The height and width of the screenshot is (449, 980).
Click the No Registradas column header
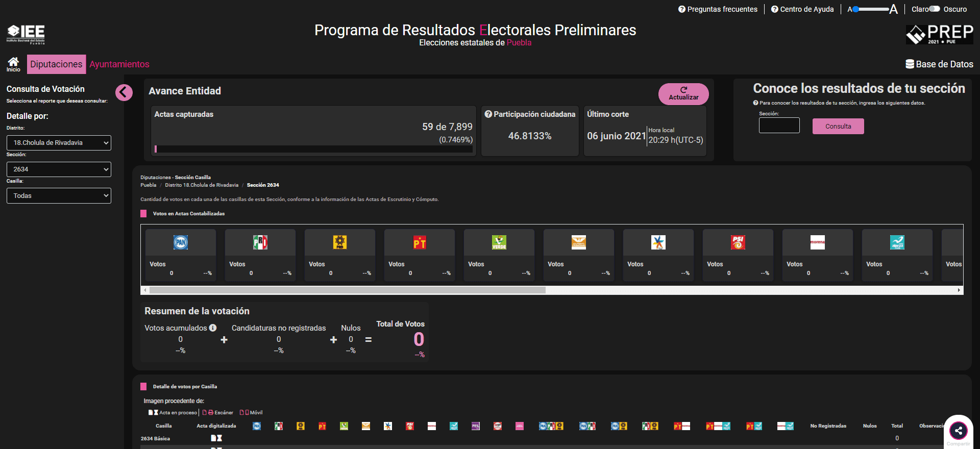pyautogui.click(x=828, y=426)
